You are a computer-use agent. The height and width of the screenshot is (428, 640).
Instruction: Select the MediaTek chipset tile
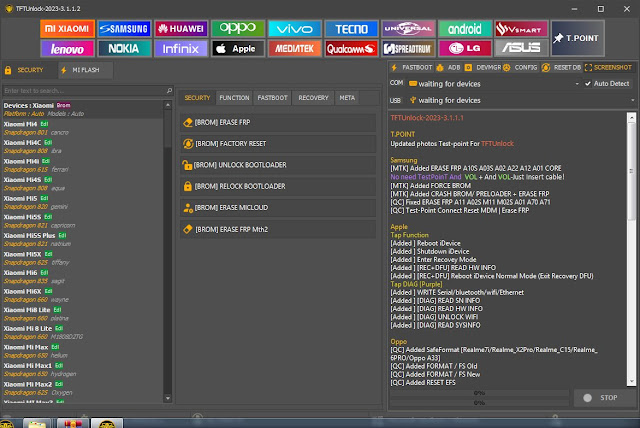tap(294, 49)
